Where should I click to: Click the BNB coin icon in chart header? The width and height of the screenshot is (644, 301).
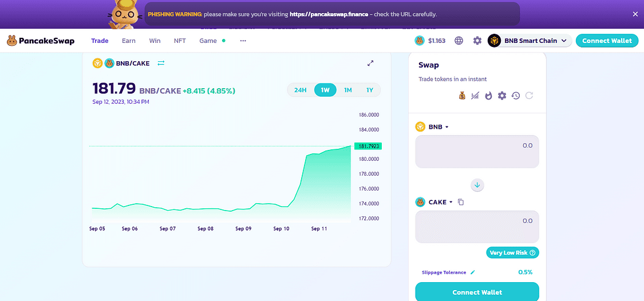97,64
